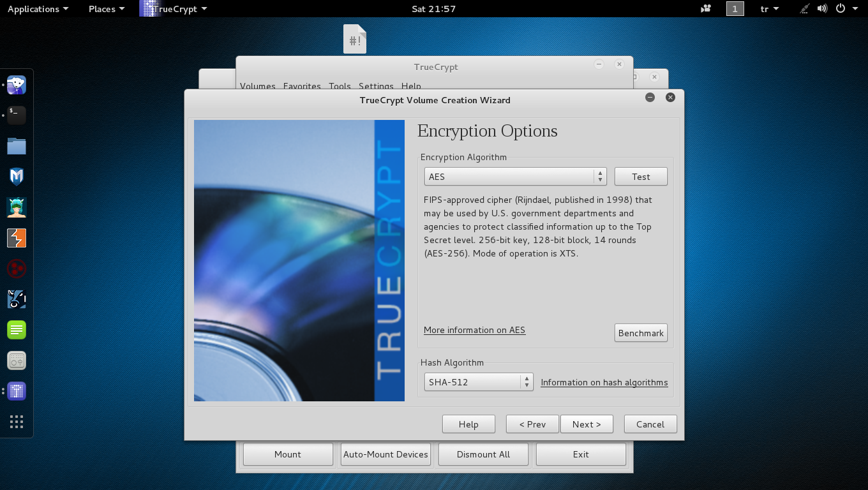The image size is (868, 490).
Task: Click the Encryption Algorithm group label
Action: pyautogui.click(x=463, y=157)
